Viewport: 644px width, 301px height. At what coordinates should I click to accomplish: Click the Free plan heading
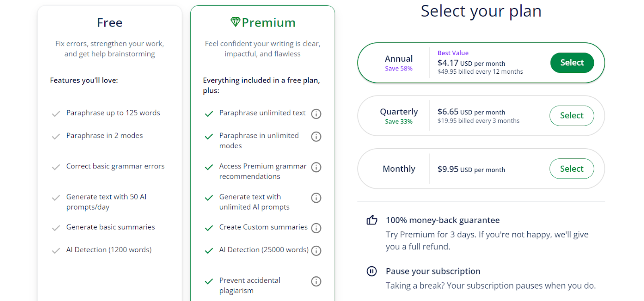coord(109,23)
